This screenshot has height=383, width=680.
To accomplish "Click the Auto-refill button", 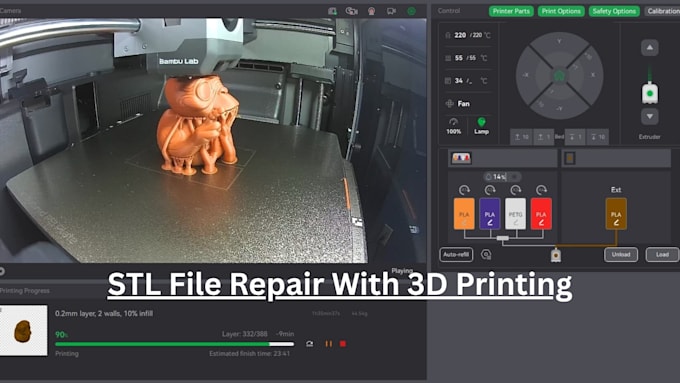I will click(456, 255).
